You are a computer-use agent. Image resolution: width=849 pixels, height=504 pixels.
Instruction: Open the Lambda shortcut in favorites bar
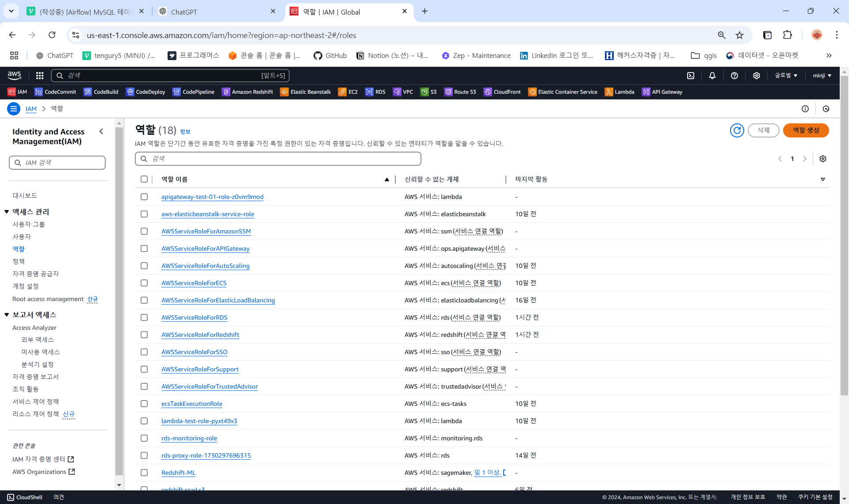click(x=620, y=92)
